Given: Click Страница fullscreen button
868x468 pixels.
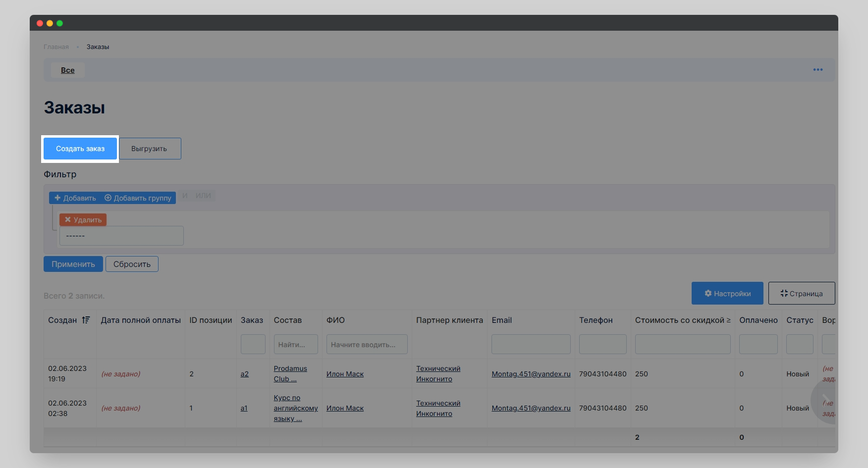Looking at the screenshot, I should point(801,294).
